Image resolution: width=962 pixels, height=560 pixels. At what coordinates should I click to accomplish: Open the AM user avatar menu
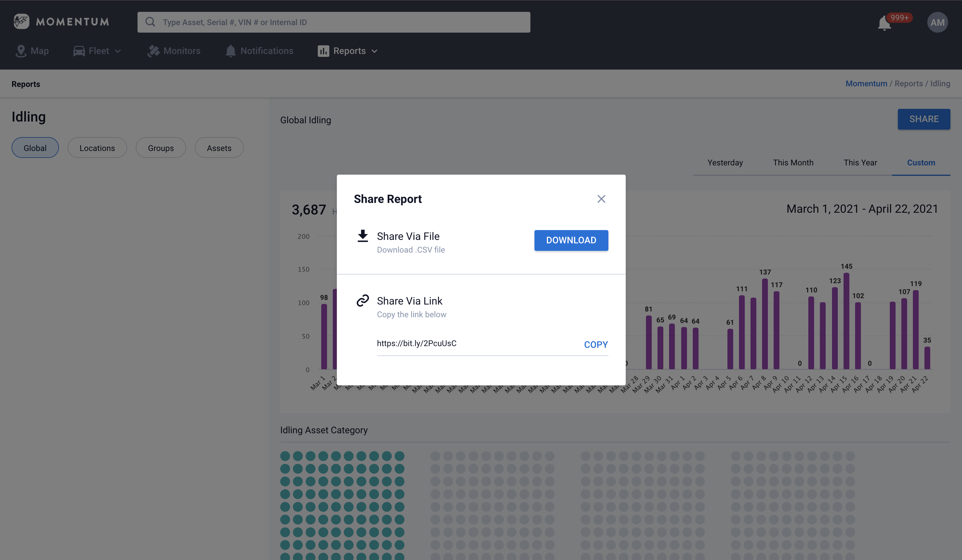point(937,23)
